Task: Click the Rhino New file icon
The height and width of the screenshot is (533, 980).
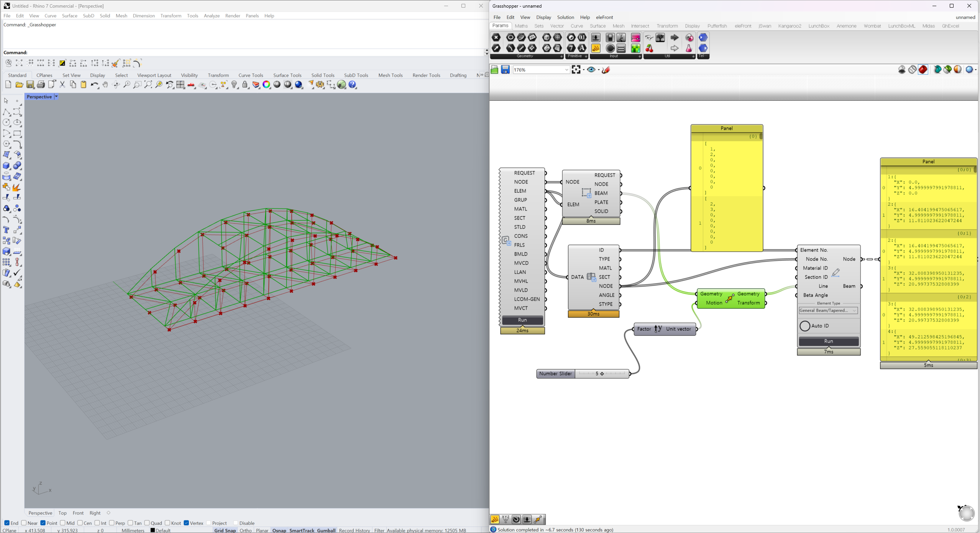Action: pos(8,85)
